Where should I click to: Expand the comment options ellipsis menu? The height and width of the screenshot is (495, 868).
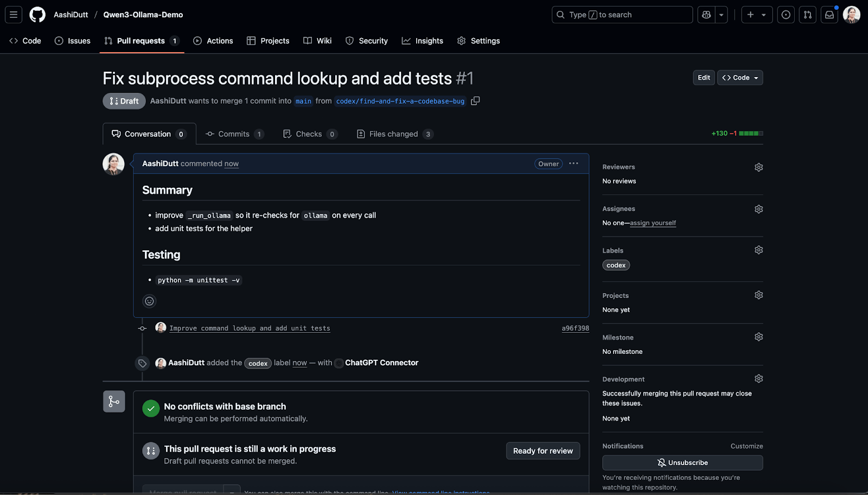tap(573, 163)
